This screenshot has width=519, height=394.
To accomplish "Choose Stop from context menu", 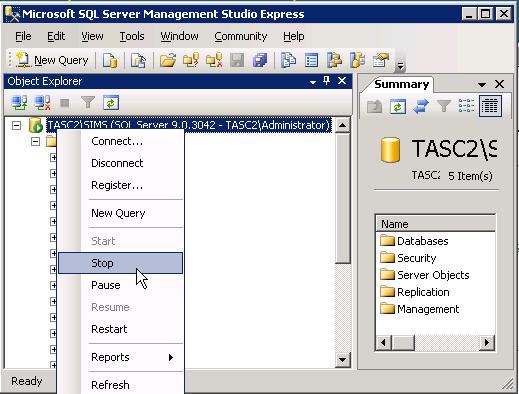I will (x=120, y=263).
